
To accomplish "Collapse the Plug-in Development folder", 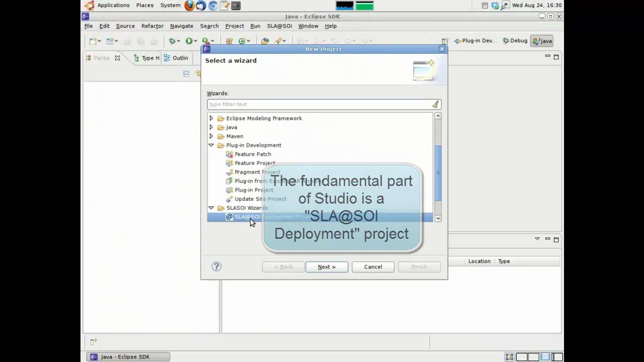I will pos(211,145).
